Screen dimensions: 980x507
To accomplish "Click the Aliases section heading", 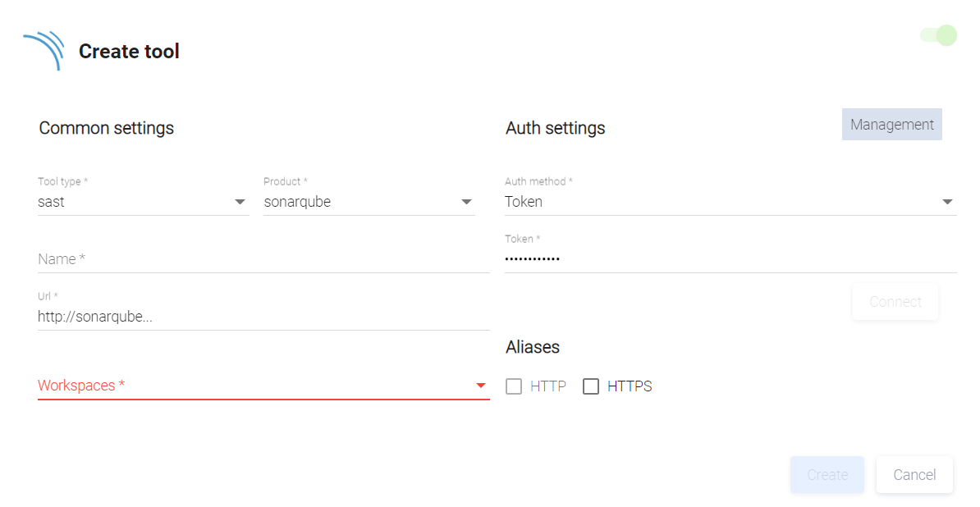I will point(533,347).
